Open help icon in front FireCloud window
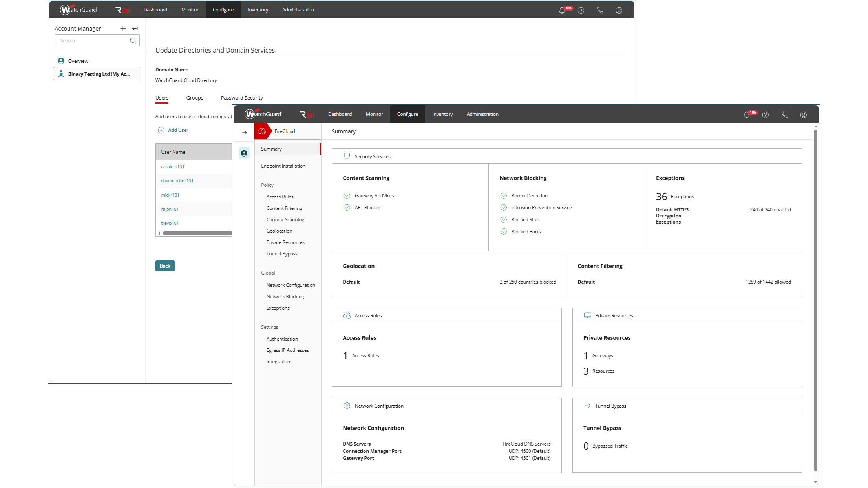 point(765,115)
